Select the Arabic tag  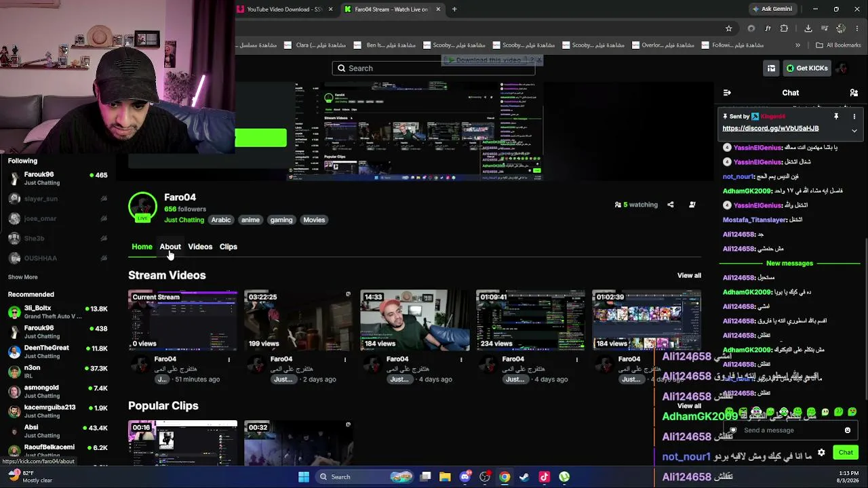[x=221, y=220]
